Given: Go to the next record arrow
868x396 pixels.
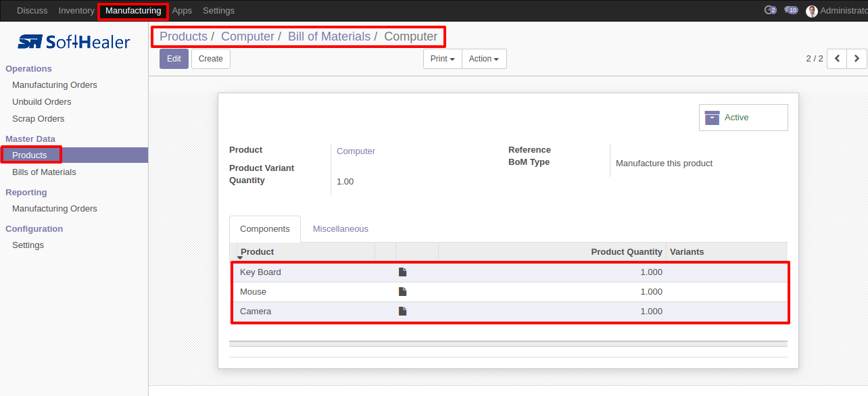Looking at the screenshot, I should (857, 59).
